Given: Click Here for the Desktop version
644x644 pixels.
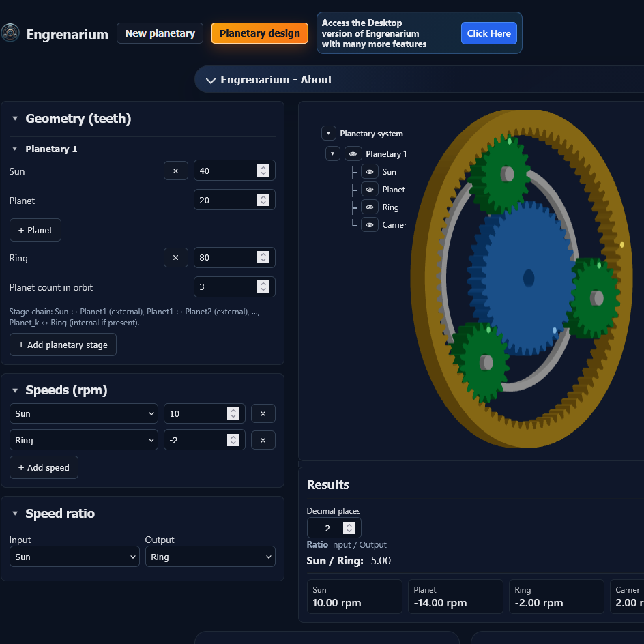Looking at the screenshot, I should point(488,33).
